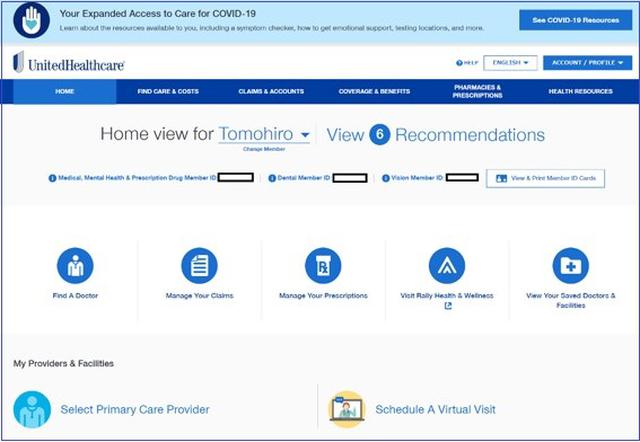Screen dimensions: 640x442
Task: Click the Manage Your Claims document icon
Action: 199,266
